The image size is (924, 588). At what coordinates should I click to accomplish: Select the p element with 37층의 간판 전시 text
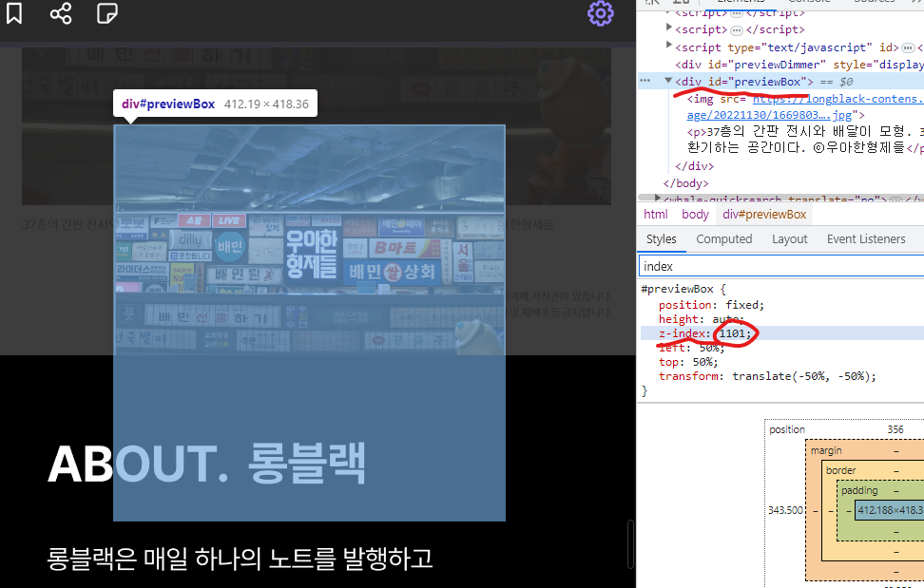click(x=805, y=139)
